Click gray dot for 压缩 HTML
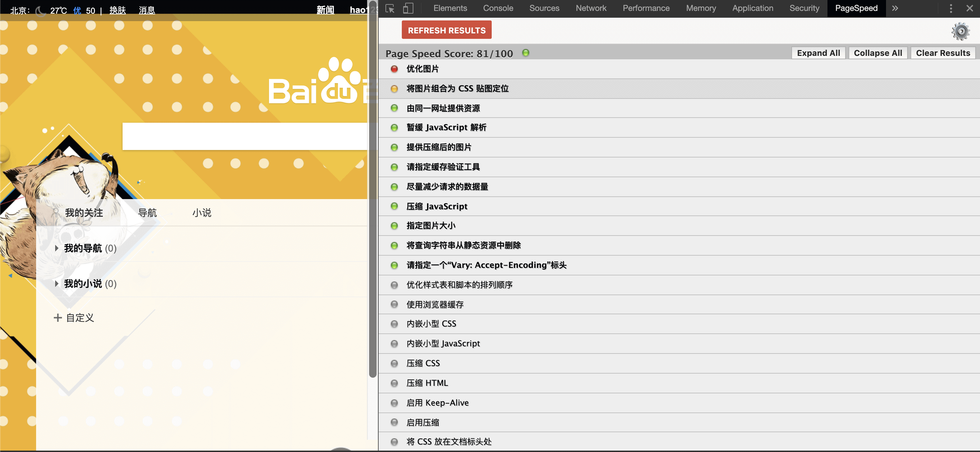The image size is (980, 452). click(x=394, y=383)
